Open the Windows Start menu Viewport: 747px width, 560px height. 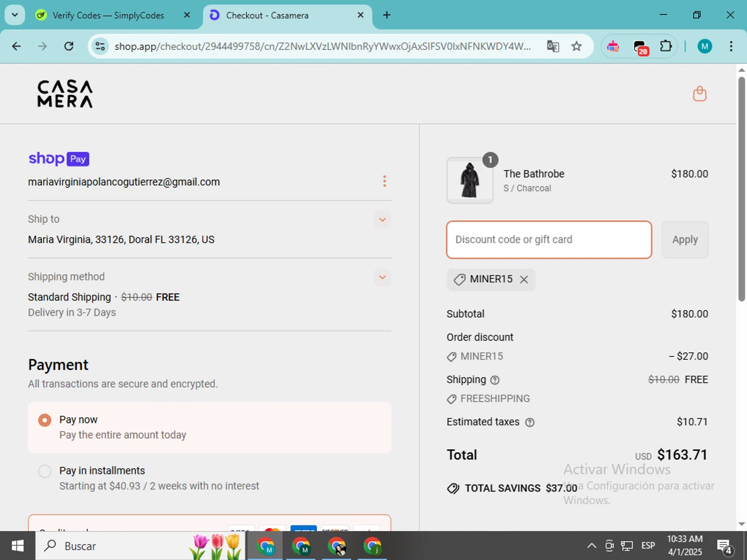[17, 546]
